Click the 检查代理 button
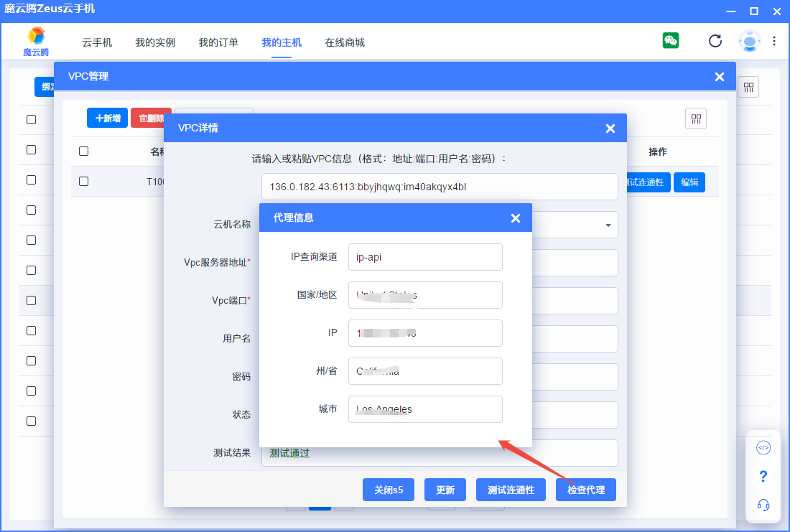Screen dimensions: 790x532 click(x=585, y=490)
